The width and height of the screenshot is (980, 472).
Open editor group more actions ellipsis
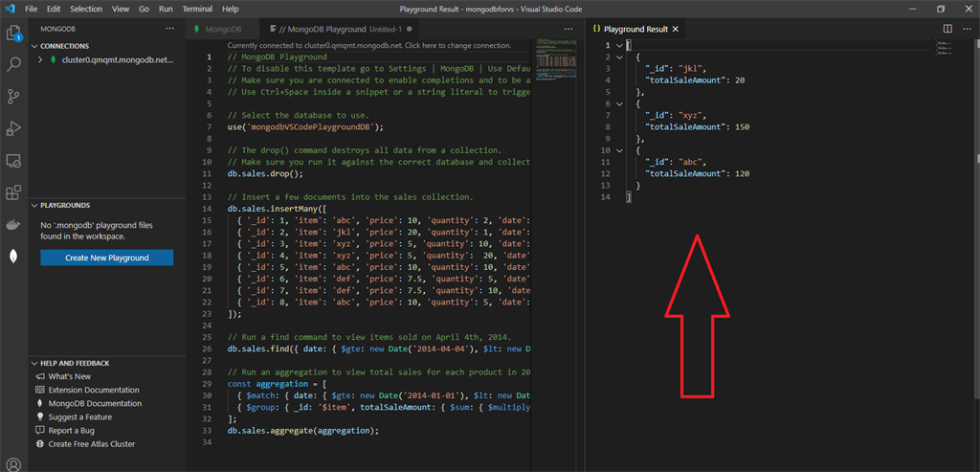(x=568, y=29)
